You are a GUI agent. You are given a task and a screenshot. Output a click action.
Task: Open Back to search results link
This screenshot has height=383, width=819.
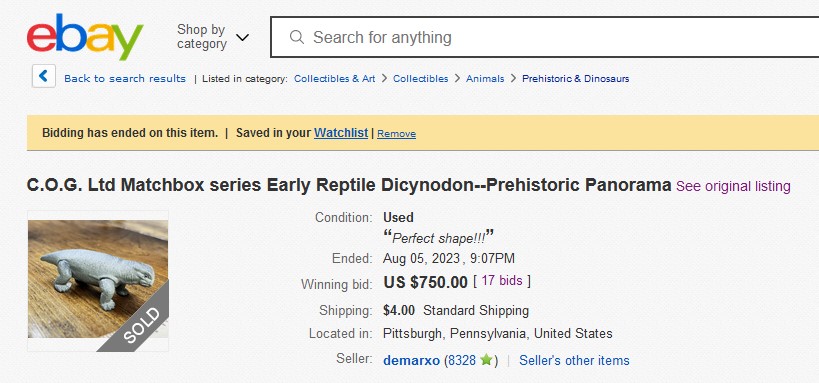125,79
